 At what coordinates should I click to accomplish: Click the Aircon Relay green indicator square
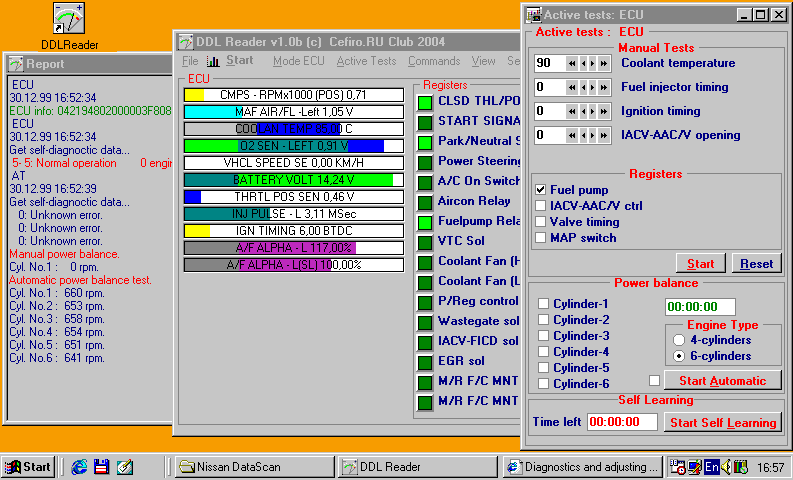425,202
